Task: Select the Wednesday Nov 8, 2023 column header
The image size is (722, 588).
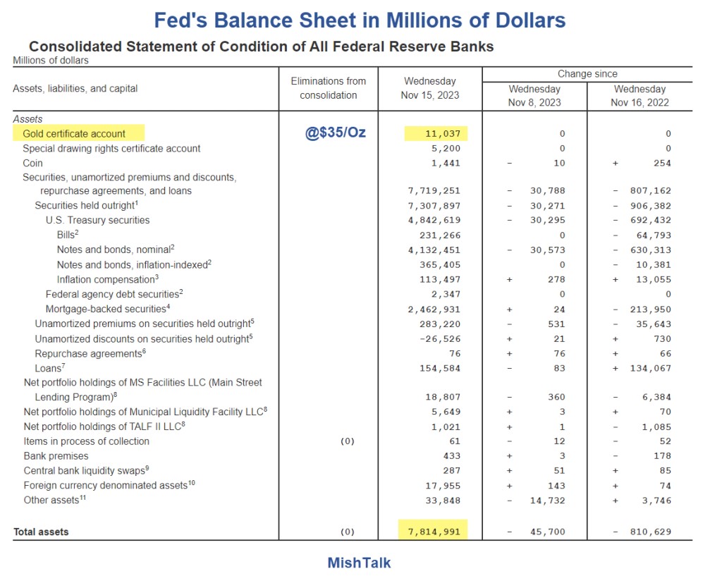Action: point(534,96)
